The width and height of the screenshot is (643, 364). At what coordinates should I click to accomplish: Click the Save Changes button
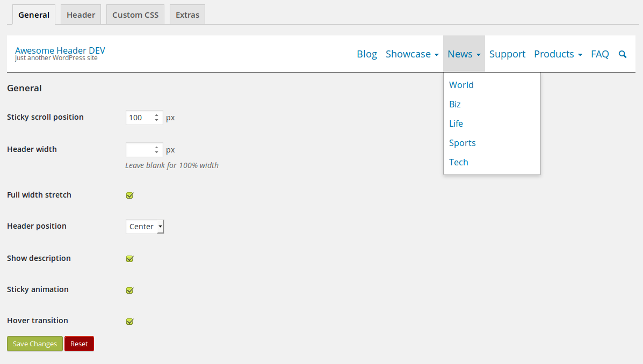[35, 344]
